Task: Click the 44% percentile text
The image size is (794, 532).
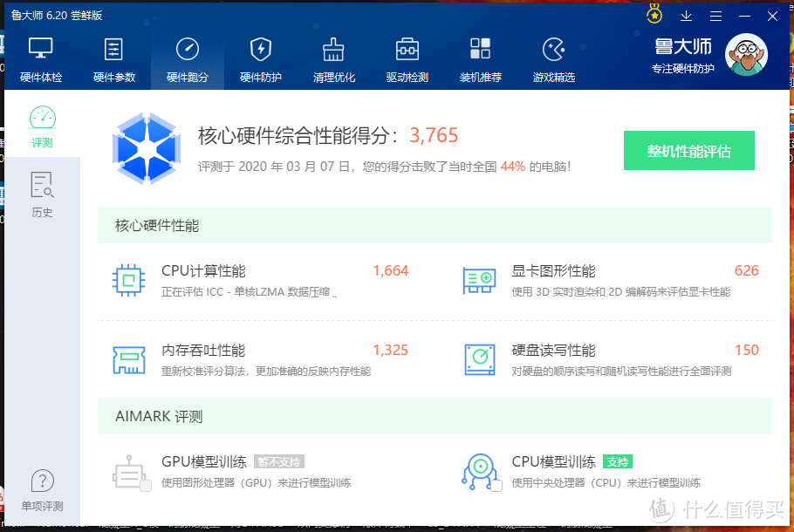Action: tap(513, 167)
